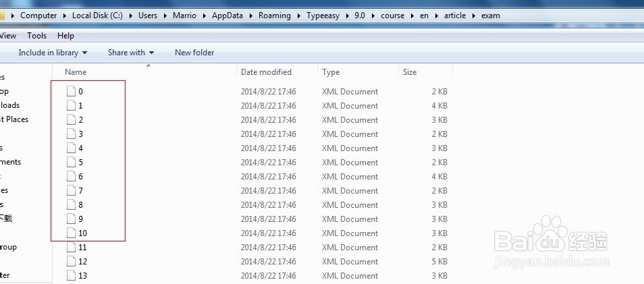The image size is (644, 284).
Task: Navigate to Roaming breadcrumb
Action: click(274, 16)
